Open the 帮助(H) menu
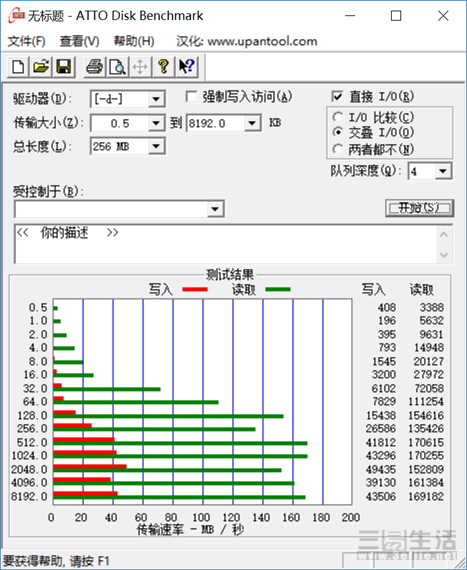 pyautogui.click(x=134, y=41)
